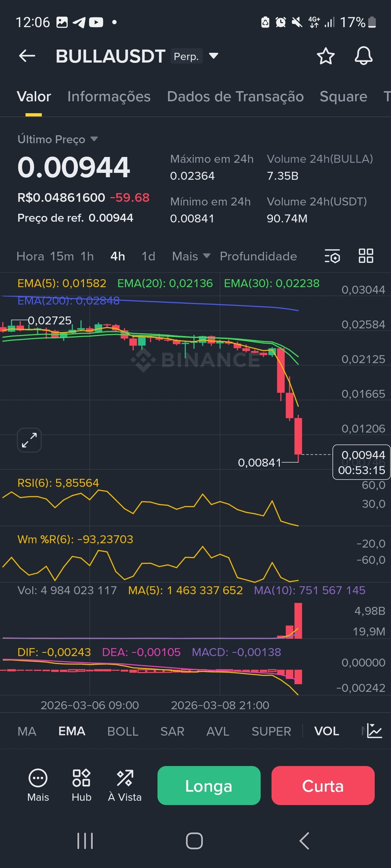
Task: Tap the Curta sell button
Action: 323,786
